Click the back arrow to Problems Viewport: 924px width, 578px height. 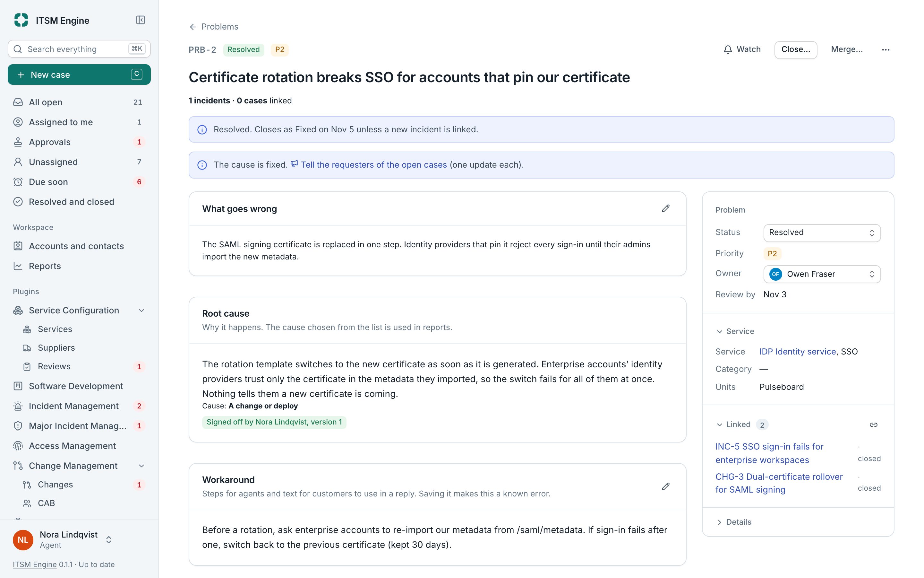click(193, 27)
